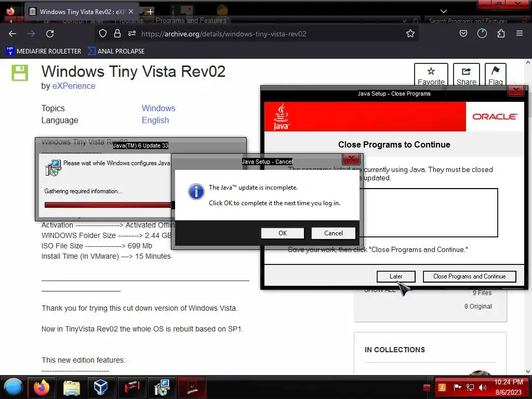This screenshot has height=399, width=532.
Task: Open the volume speaker tray icon
Action: [483, 388]
